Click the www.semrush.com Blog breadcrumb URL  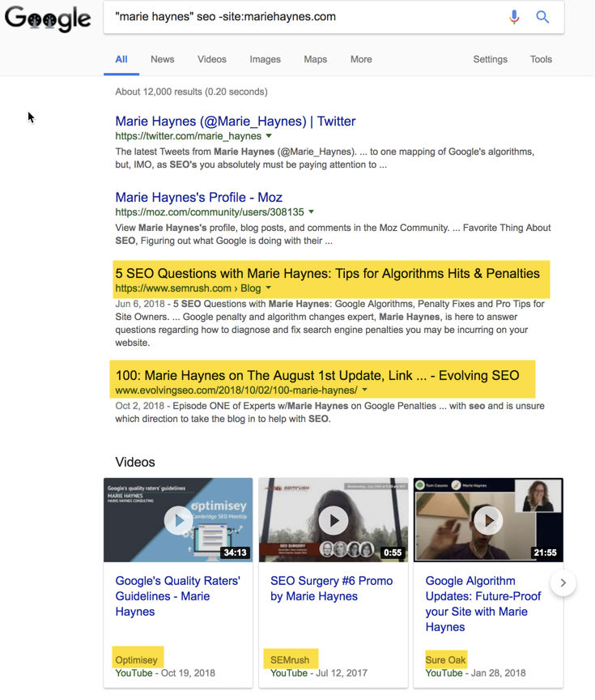pos(188,288)
